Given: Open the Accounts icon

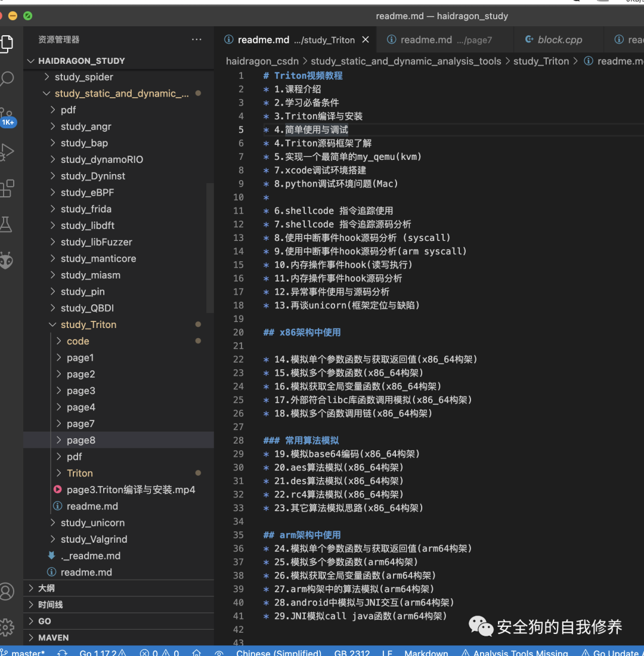Looking at the screenshot, I should [7, 592].
